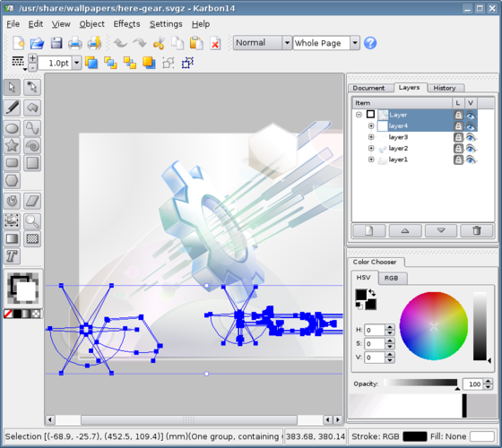Open the File menu
The image size is (502, 448).
(x=13, y=24)
